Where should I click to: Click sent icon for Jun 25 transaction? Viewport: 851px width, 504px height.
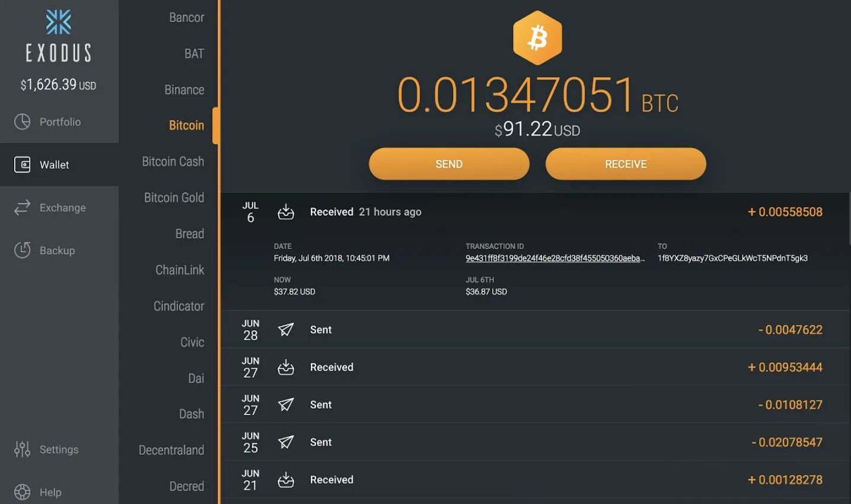[286, 442]
